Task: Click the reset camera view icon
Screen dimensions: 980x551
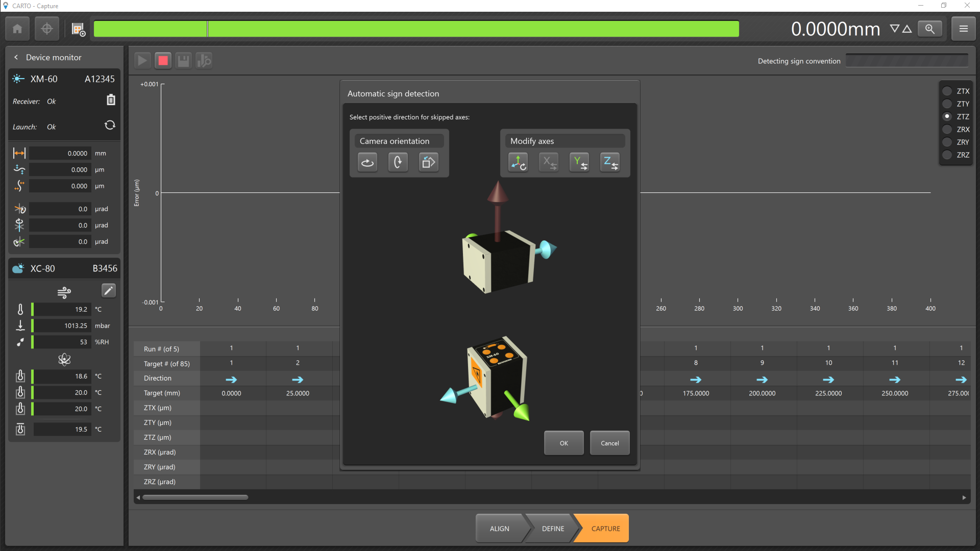Action: tap(428, 163)
